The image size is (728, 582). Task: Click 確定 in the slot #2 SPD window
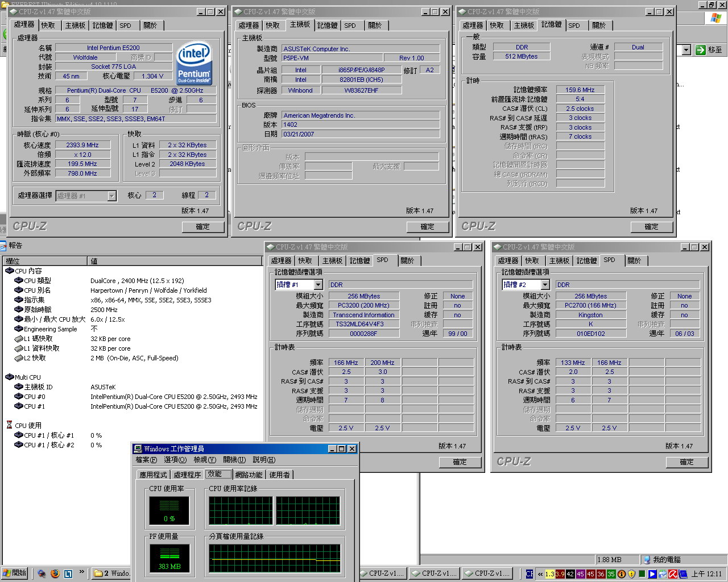click(x=687, y=462)
